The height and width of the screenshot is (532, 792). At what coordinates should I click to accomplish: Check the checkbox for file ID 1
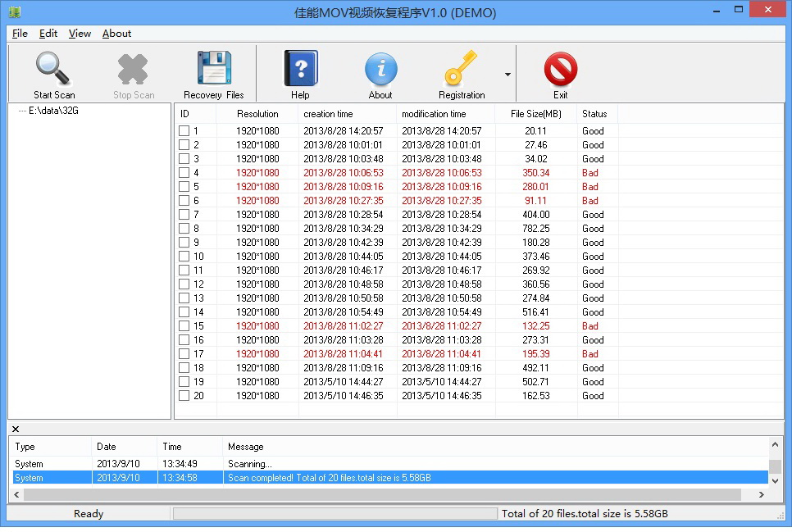tap(184, 131)
